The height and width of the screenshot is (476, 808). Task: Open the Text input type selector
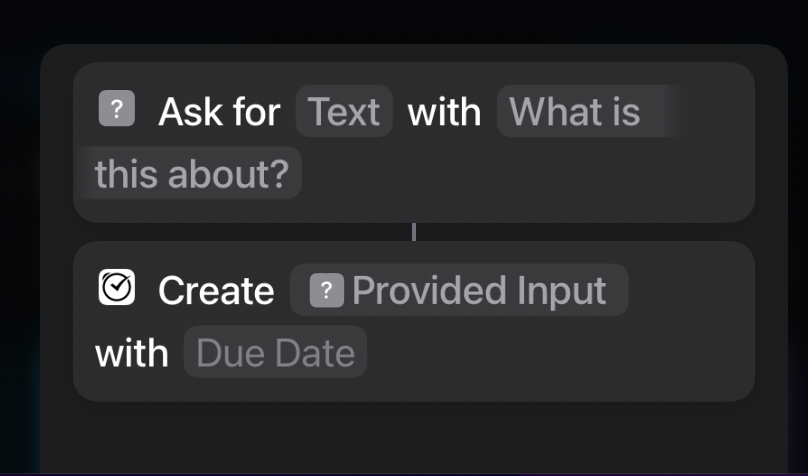click(344, 112)
